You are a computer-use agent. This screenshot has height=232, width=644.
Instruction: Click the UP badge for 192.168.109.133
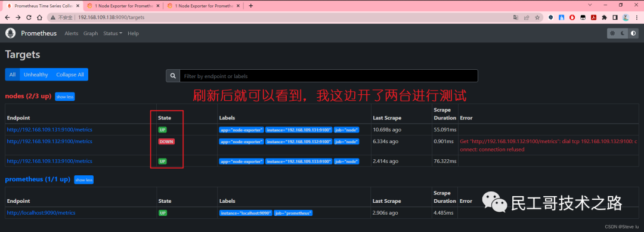click(163, 162)
